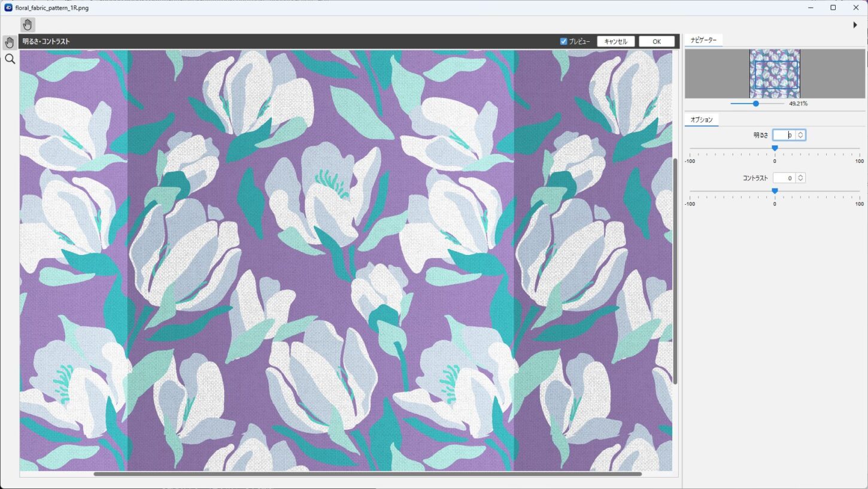Click the app icon beside floral_fabric_pattern_1R.png
Viewport: 868px width, 489px height.
[x=8, y=8]
